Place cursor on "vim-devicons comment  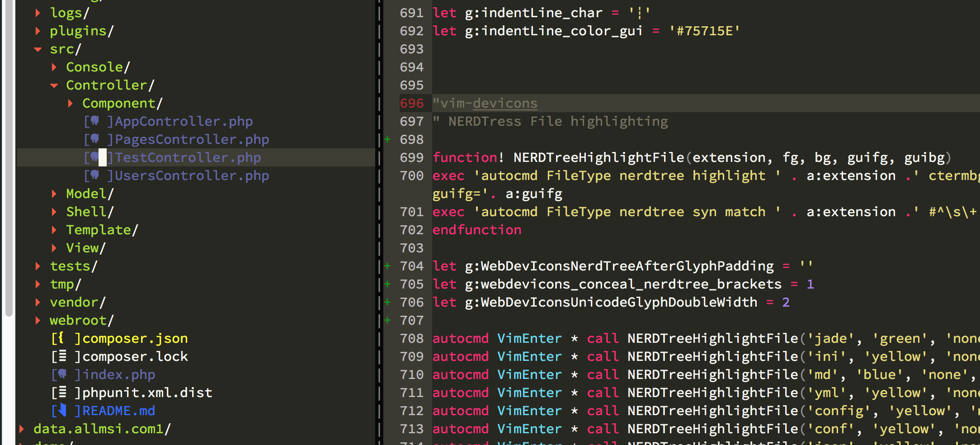click(485, 103)
